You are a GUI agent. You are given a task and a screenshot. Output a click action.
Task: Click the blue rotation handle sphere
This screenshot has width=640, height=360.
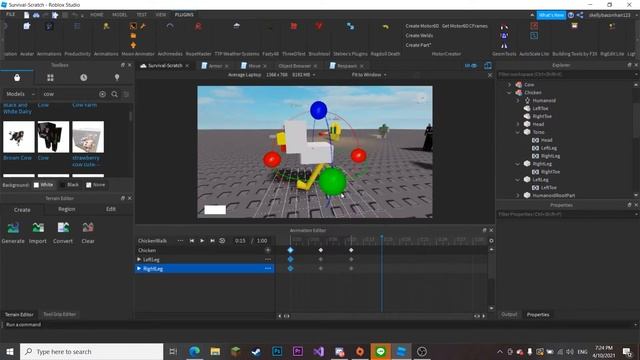pos(318,110)
